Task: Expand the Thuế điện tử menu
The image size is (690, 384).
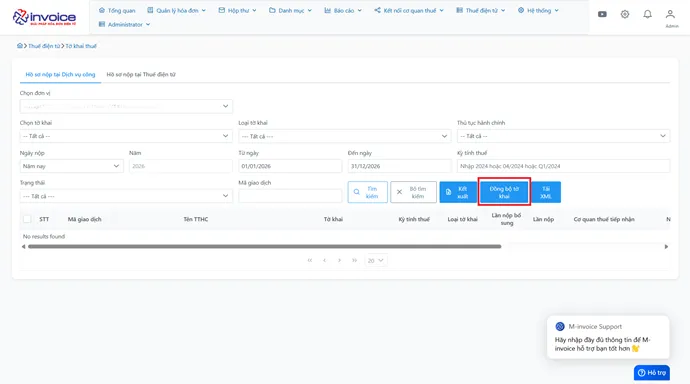Action: (481, 10)
